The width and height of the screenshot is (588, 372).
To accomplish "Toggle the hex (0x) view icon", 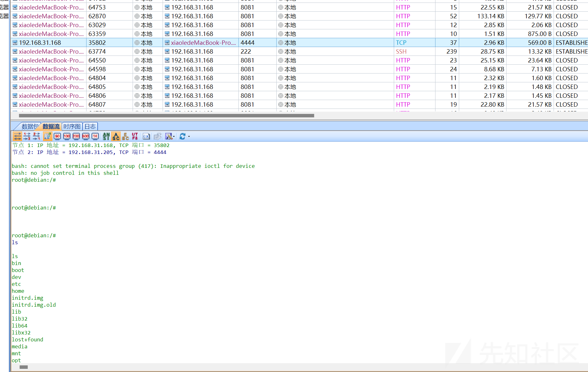I will pos(146,136).
